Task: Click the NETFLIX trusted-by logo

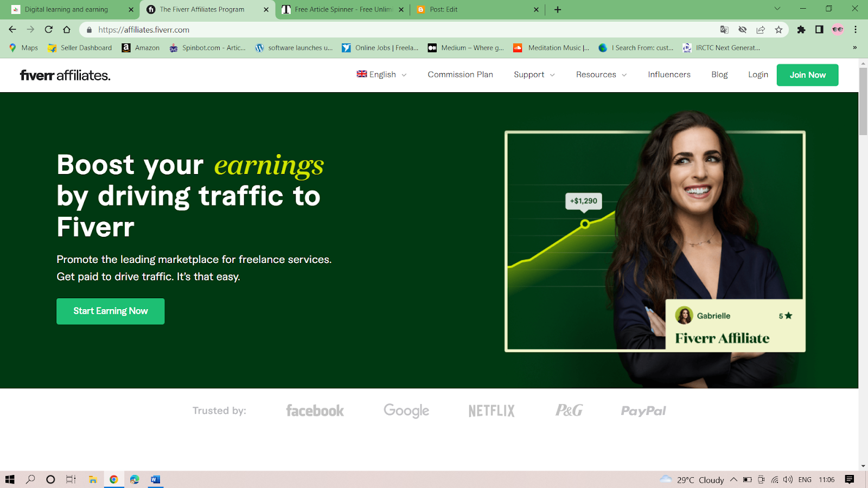Action: (492, 411)
